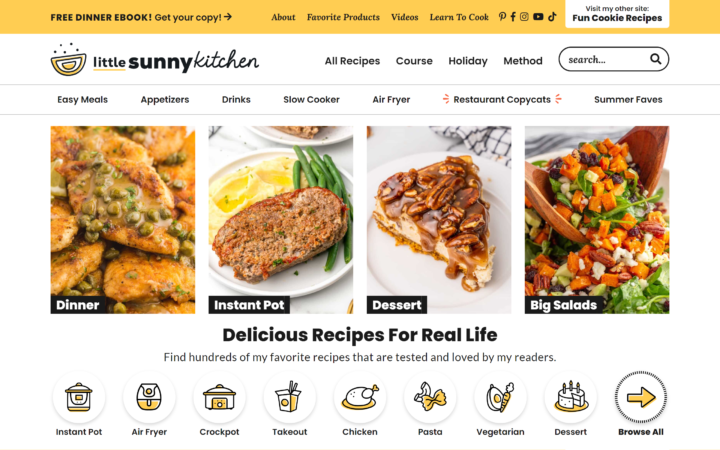
Task: Focus the search input field
Action: pos(604,59)
